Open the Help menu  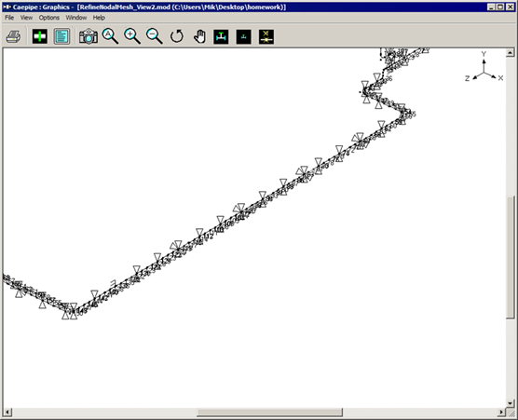tap(99, 18)
